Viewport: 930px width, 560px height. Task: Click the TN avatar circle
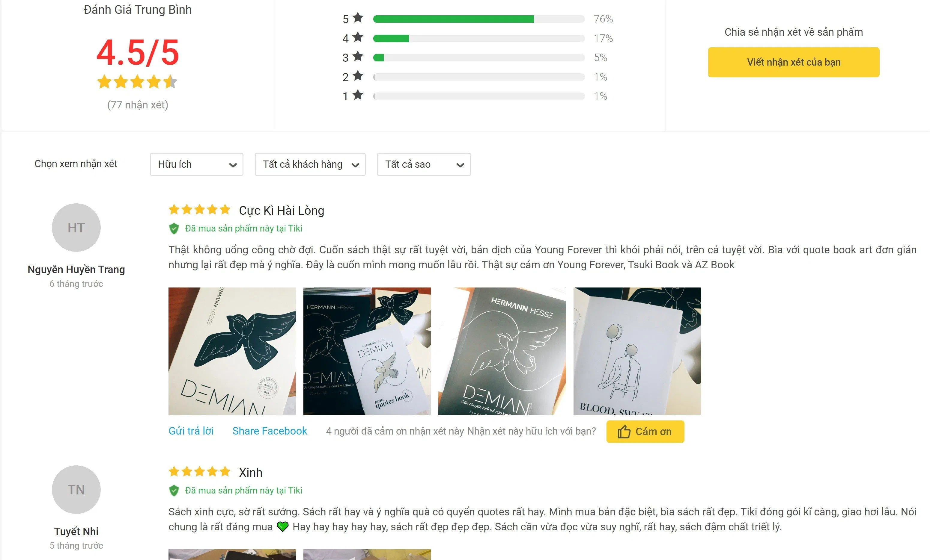coord(76,490)
